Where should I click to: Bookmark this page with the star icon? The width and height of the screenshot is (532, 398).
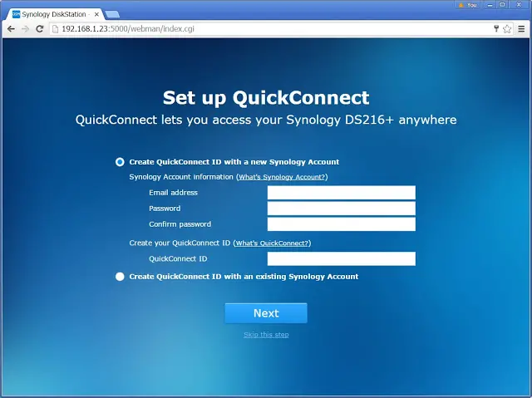click(507, 29)
